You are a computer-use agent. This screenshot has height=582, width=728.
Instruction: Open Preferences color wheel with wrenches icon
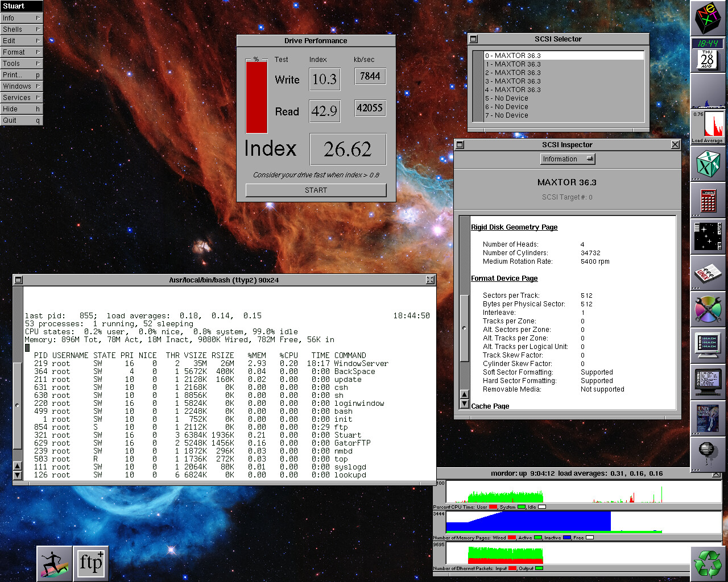coord(708,310)
